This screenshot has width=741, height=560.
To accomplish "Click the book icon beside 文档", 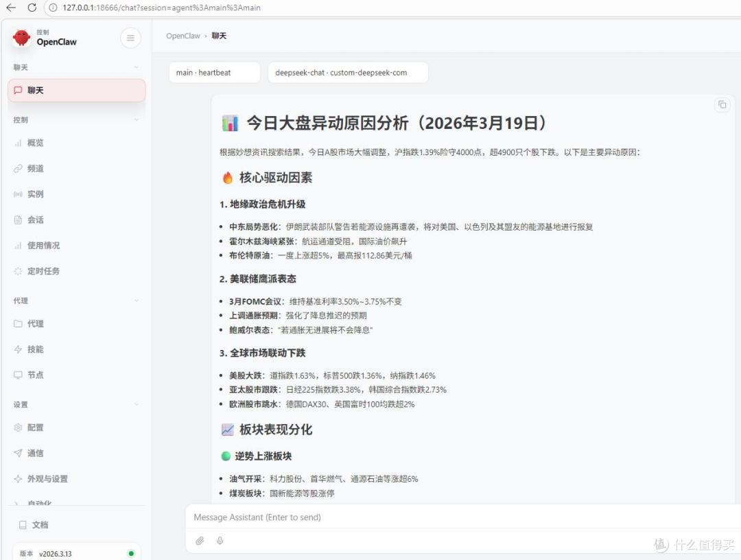I will coord(23,524).
